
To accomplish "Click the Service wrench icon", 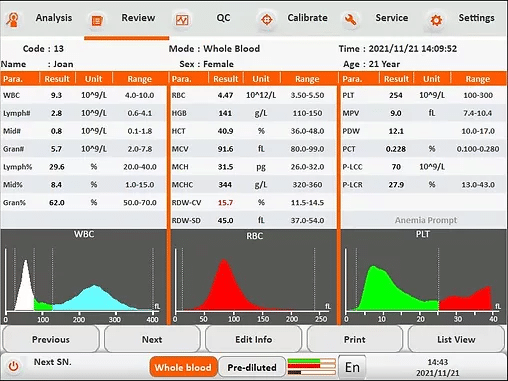I will [x=350, y=20].
